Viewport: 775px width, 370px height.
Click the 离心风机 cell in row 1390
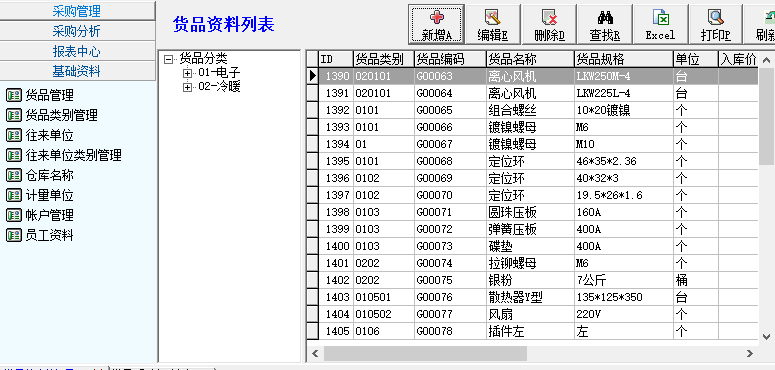530,76
